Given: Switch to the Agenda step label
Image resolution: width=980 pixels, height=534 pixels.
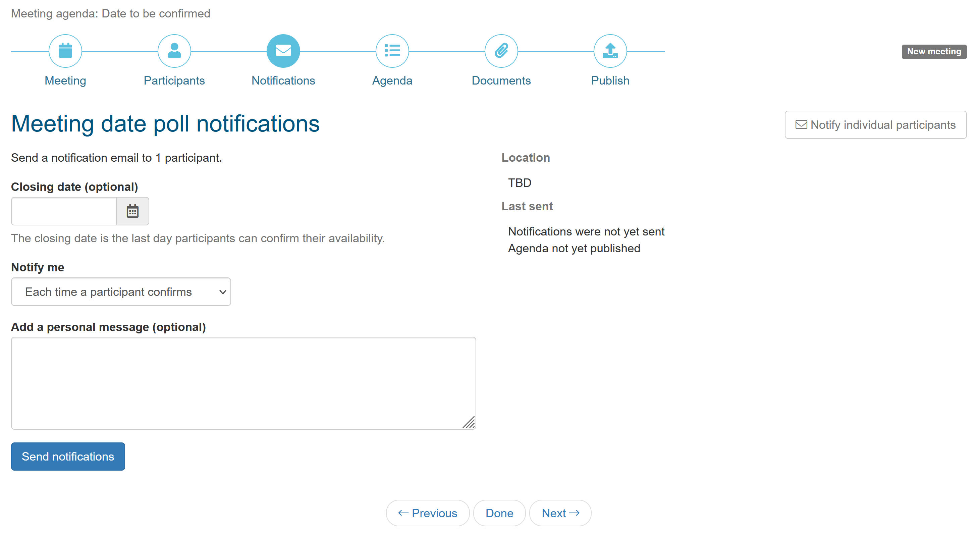Looking at the screenshot, I should 392,81.
